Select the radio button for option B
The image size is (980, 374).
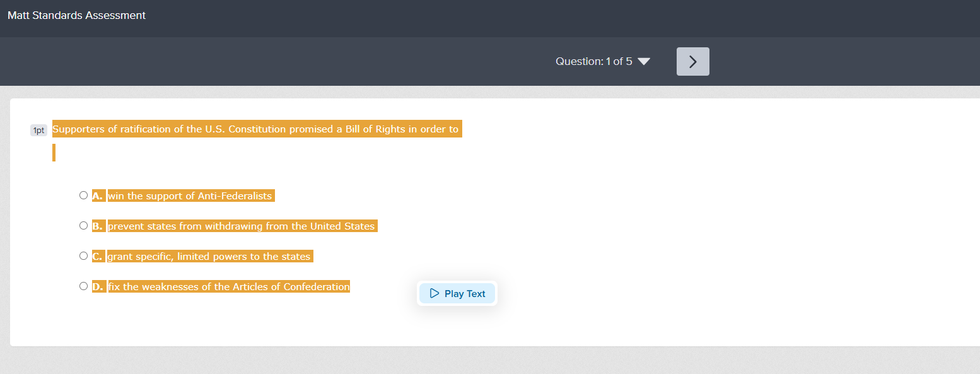click(83, 226)
